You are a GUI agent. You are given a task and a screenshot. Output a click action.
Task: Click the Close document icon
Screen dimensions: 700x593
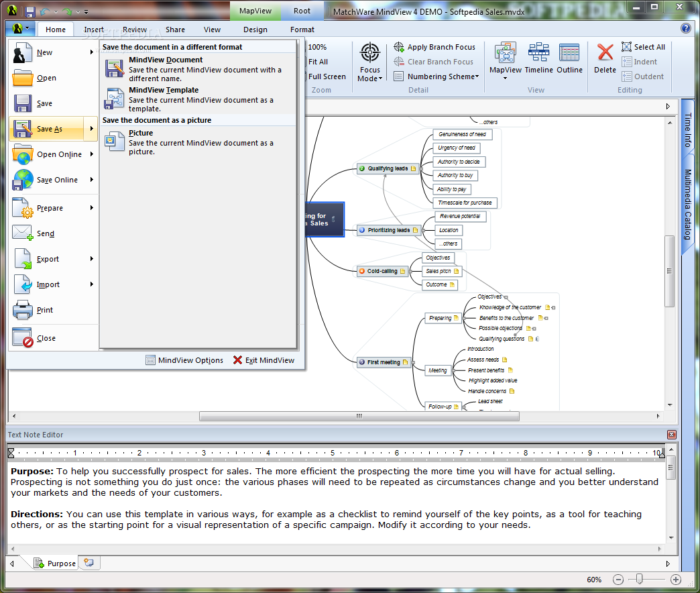pos(22,338)
